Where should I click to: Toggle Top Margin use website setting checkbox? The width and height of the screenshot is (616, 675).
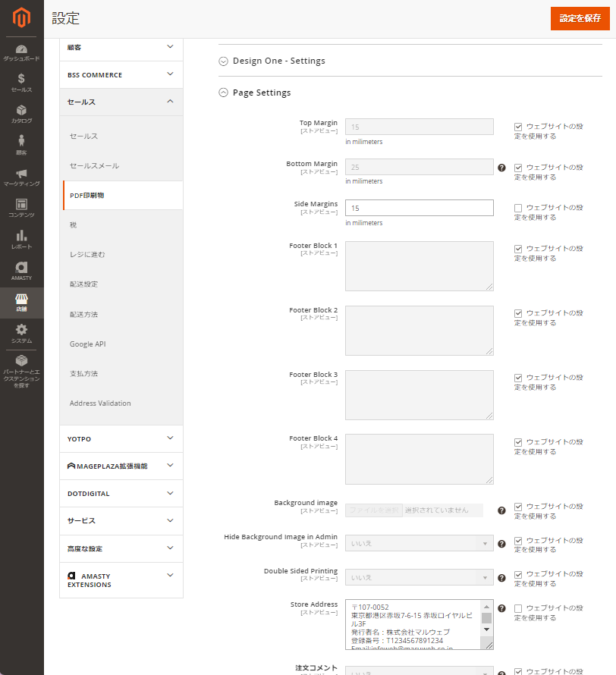click(x=518, y=127)
